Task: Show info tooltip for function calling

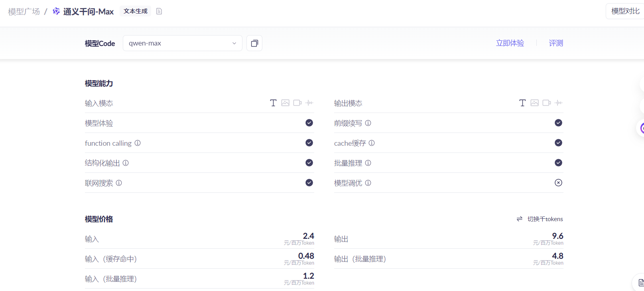Action: tap(138, 143)
